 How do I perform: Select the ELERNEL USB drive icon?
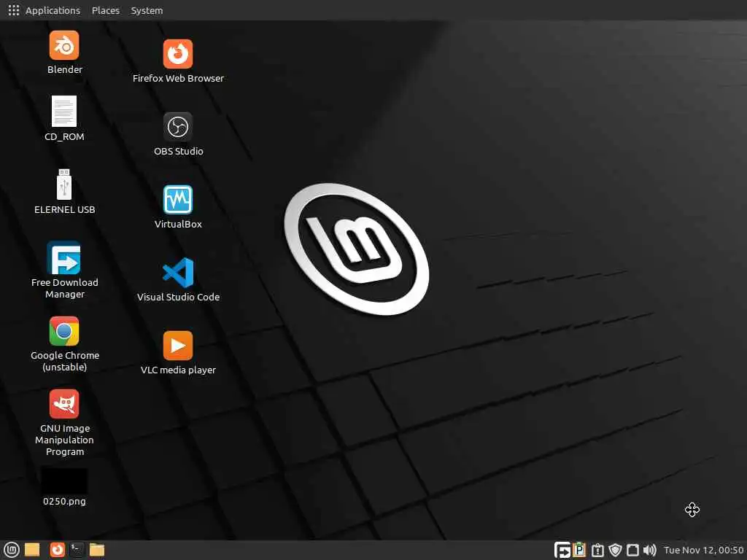[64, 184]
